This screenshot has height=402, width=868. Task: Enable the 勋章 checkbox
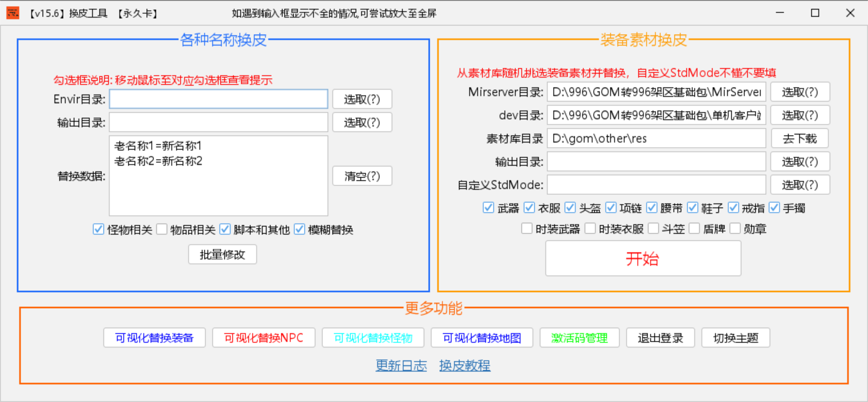pyautogui.click(x=735, y=228)
